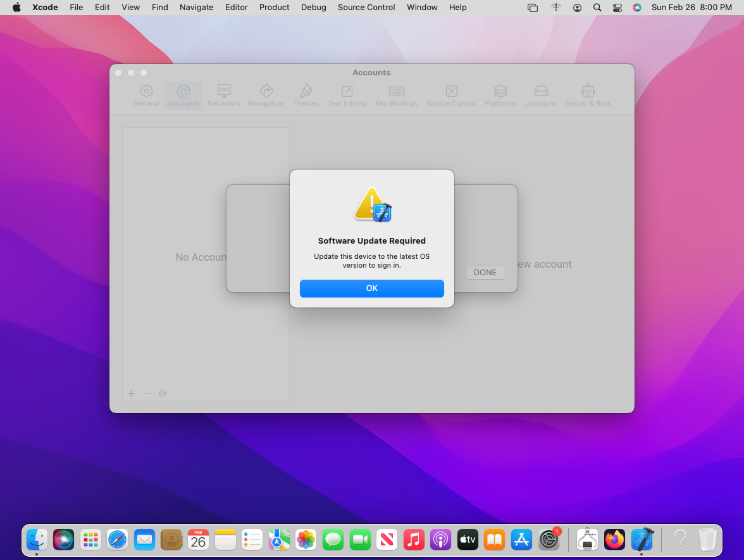Open the Server & Bots preferences tab

588,96
